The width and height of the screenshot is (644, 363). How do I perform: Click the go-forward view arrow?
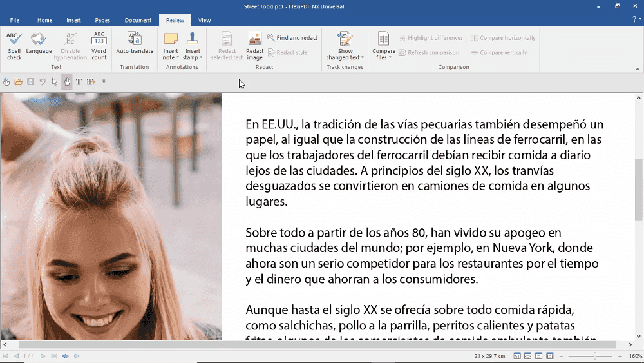click(x=76, y=356)
